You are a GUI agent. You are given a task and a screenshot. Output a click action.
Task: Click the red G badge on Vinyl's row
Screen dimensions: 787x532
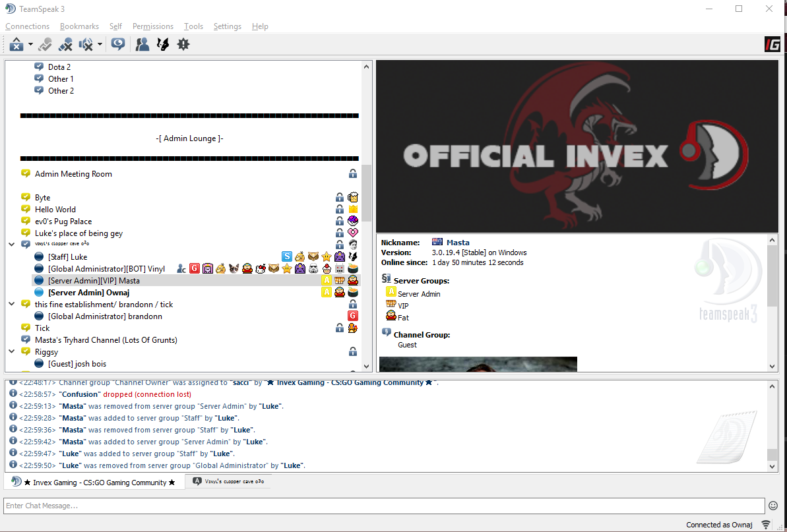194,269
